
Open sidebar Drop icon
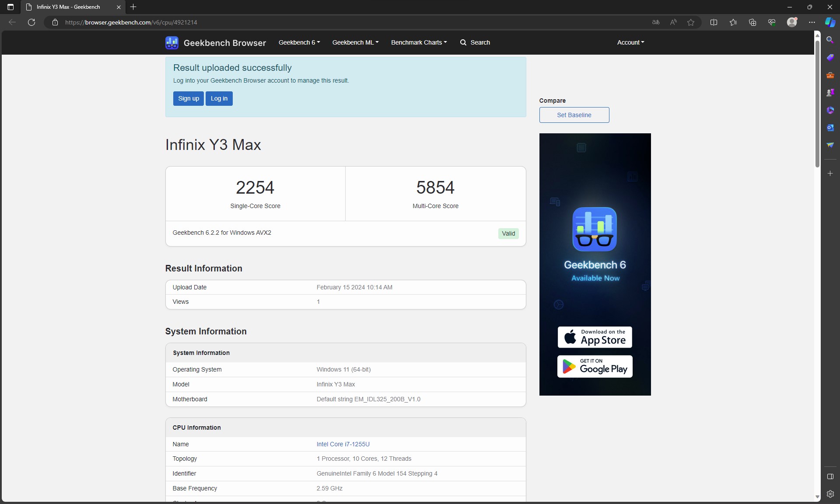tap(830, 145)
